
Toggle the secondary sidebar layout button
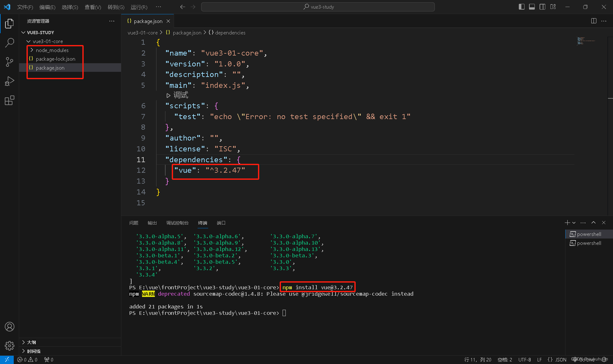click(x=542, y=7)
